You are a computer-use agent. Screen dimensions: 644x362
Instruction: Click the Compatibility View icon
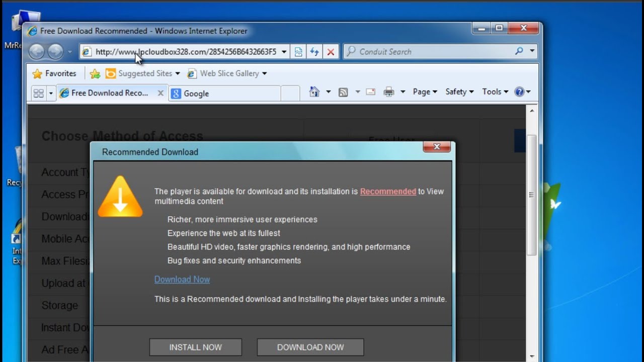coord(298,51)
